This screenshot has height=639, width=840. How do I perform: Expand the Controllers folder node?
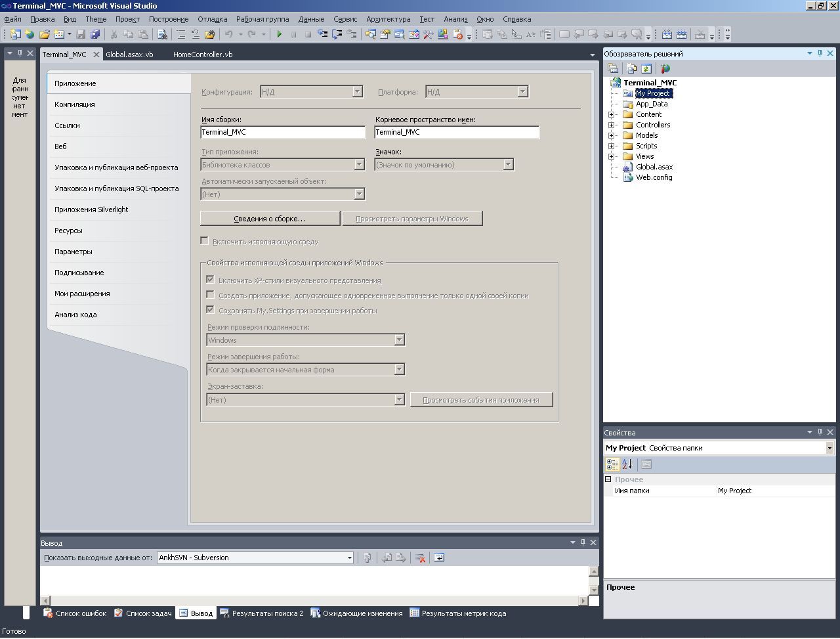click(x=612, y=125)
